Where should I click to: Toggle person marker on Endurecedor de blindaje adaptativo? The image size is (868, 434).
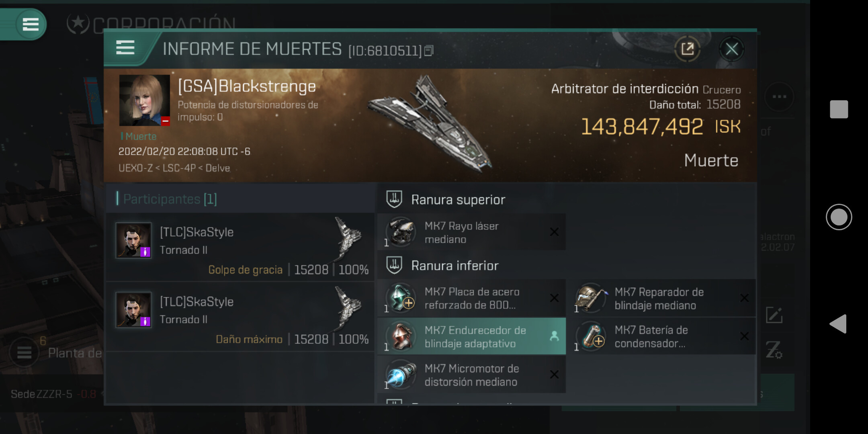(x=554, y=336)
